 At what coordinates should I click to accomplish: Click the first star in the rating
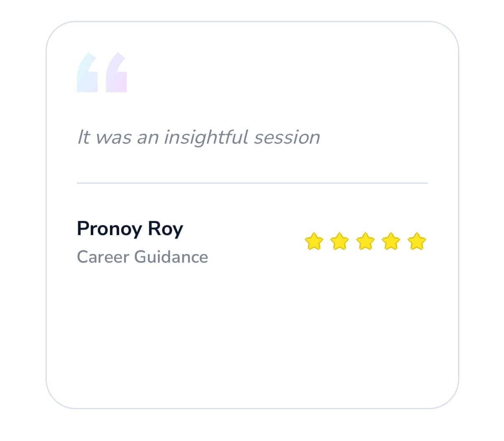click(x=314, y=242)
